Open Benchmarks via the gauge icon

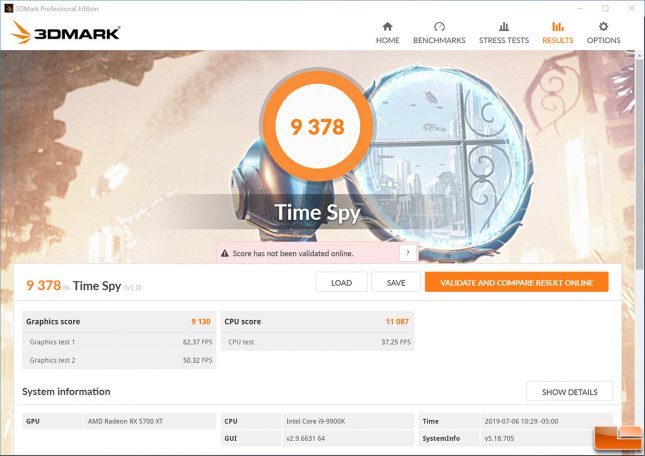(x=439, y=27)
